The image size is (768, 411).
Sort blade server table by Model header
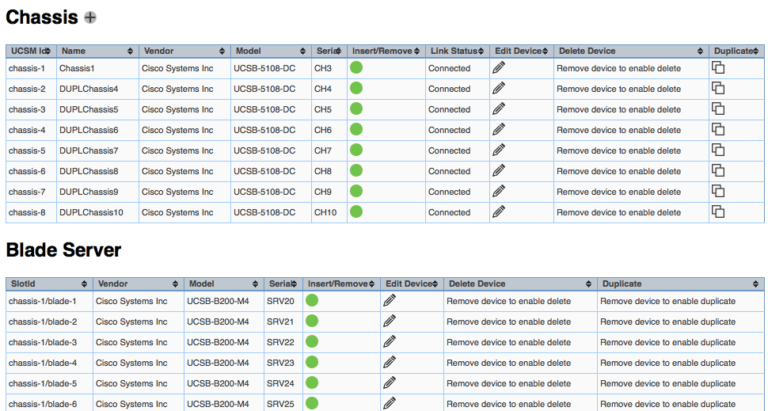coord(222,284)
